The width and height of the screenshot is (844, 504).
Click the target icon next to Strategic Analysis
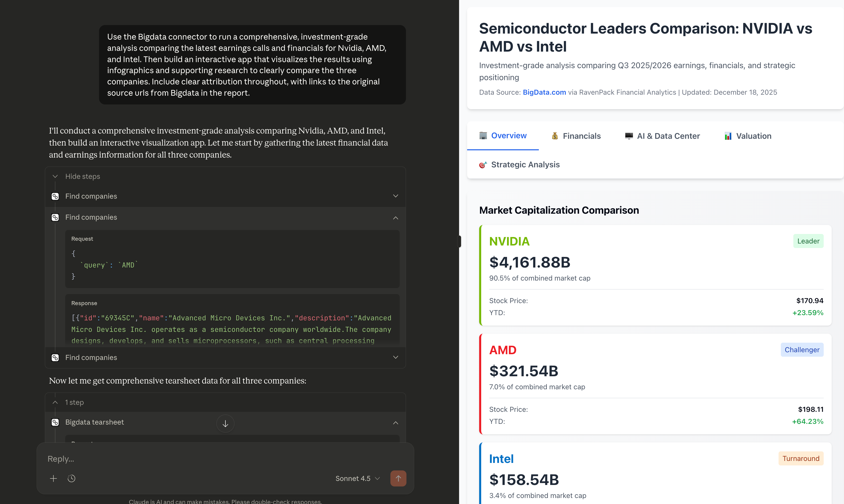[x=483, y=165]
